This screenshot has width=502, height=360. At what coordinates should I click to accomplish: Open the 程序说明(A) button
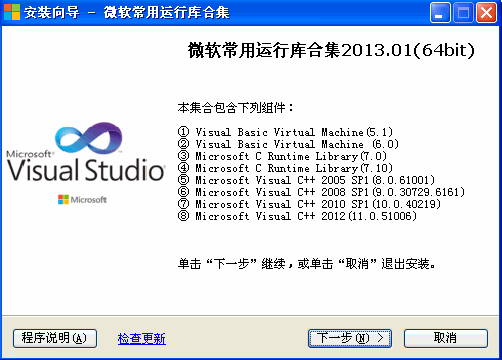coord(55,338)
